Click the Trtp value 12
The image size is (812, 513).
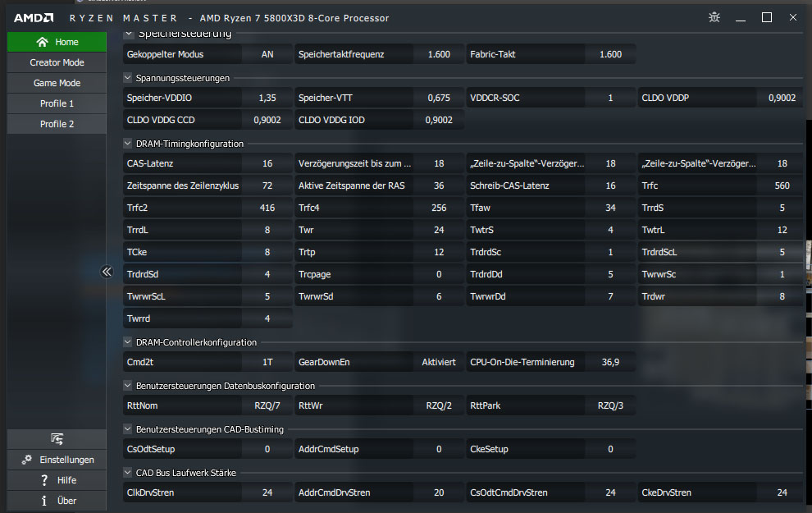(x=439, y=252)
